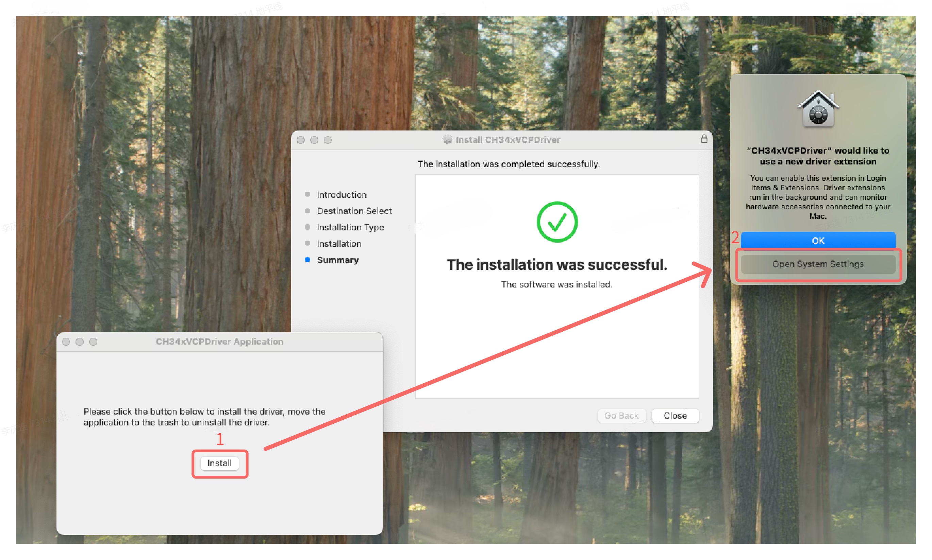Select the Installation step in sidebar

coord(339,243)
